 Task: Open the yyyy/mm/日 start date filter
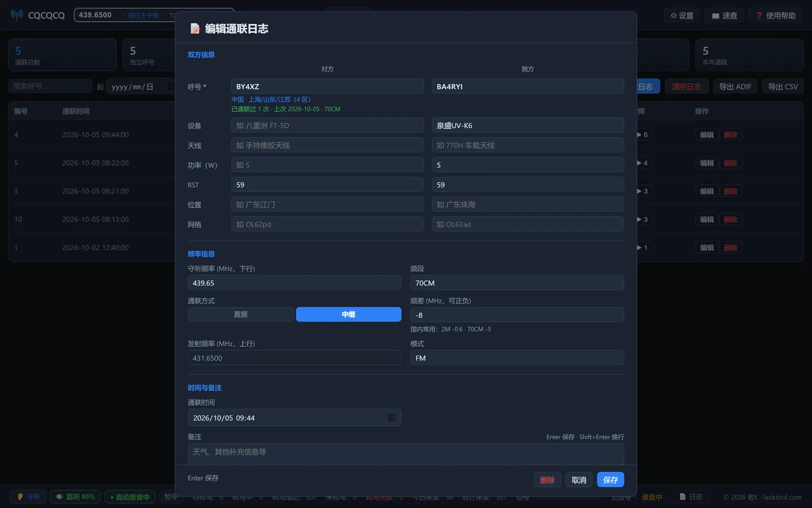pos(141,86)
